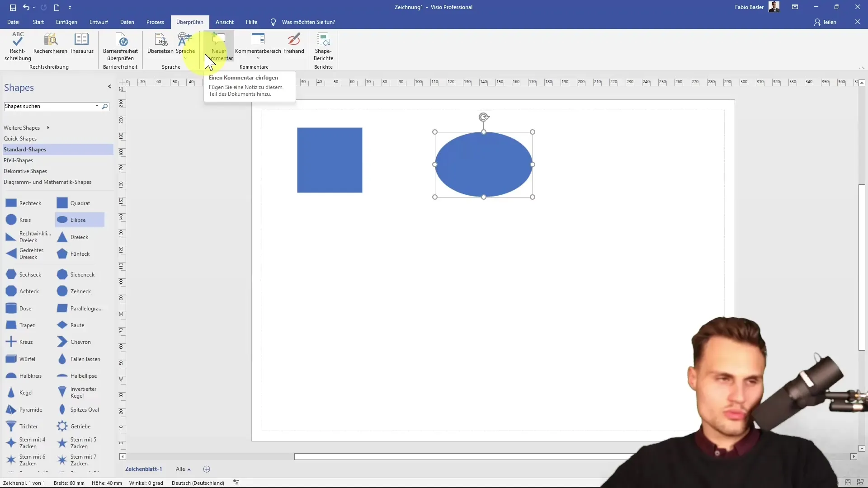Viewport: 868px width, 488px height.
Task: Click the Rechtschreibung spell check icon
Action: pyautogui.click(x=18, y=47)
